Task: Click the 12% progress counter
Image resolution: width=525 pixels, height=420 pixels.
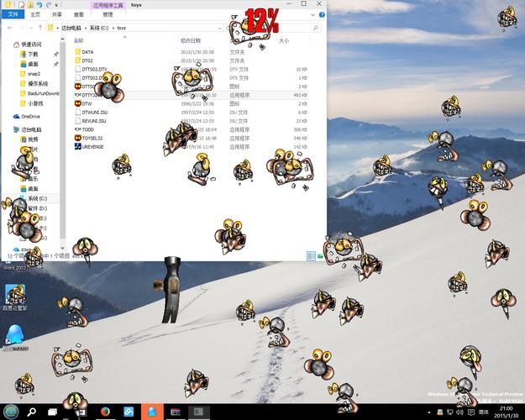Action: pyautogui.click(x=261, y=19)
